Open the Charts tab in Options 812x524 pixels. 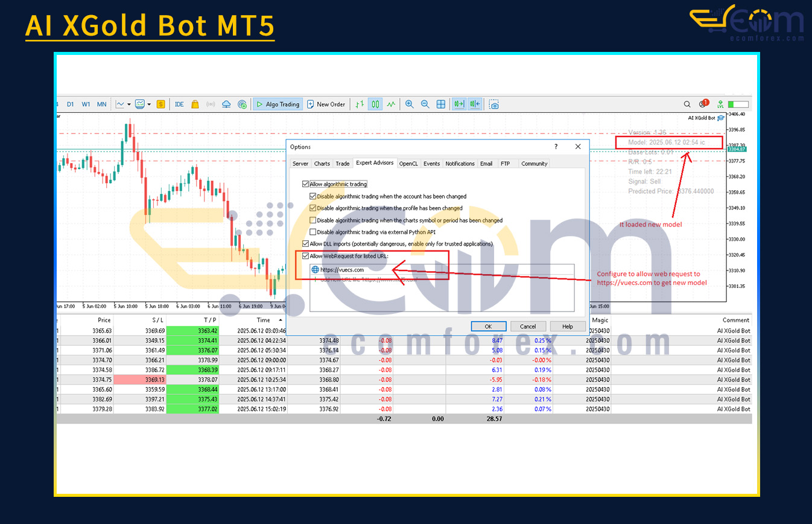point(322,164)
